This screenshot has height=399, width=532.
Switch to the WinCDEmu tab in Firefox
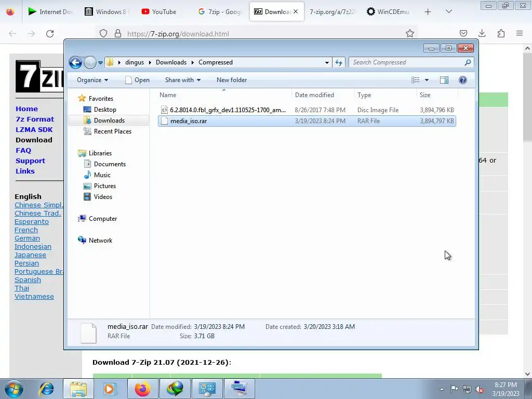click(x=389, y=12)
